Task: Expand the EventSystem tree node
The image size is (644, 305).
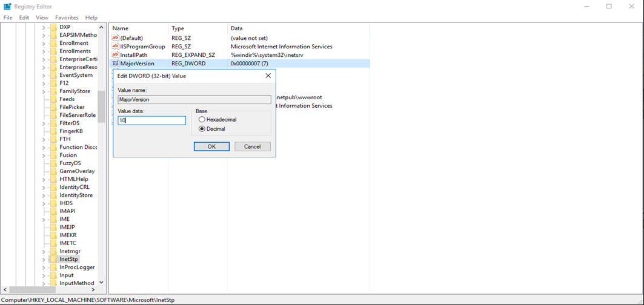Action: click(44, 76)
